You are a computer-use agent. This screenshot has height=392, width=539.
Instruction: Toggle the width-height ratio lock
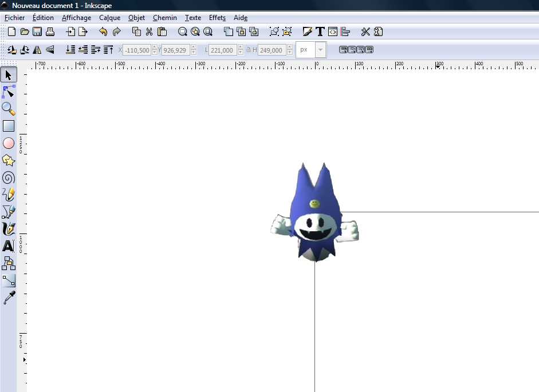248,50
